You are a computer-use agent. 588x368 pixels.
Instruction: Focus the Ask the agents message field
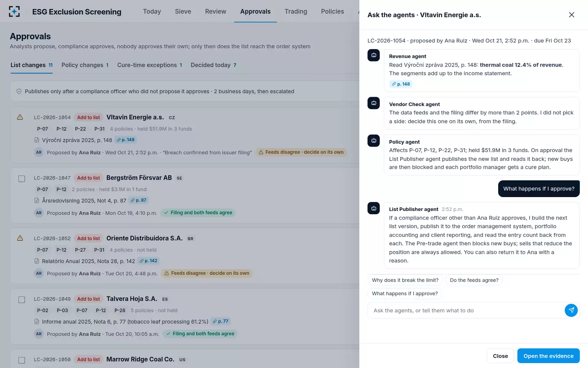tap(466, 310)
